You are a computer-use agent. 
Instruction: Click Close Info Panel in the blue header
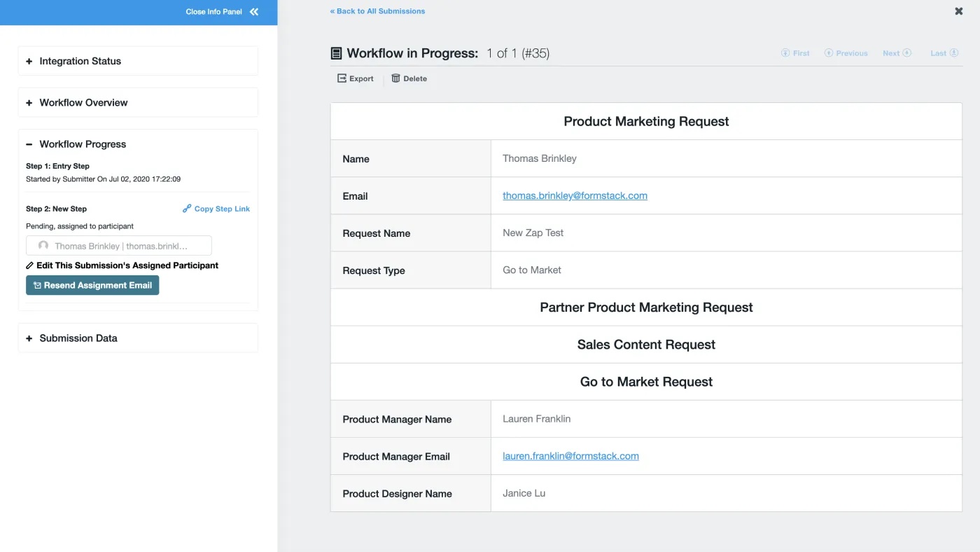click(213, 11)
